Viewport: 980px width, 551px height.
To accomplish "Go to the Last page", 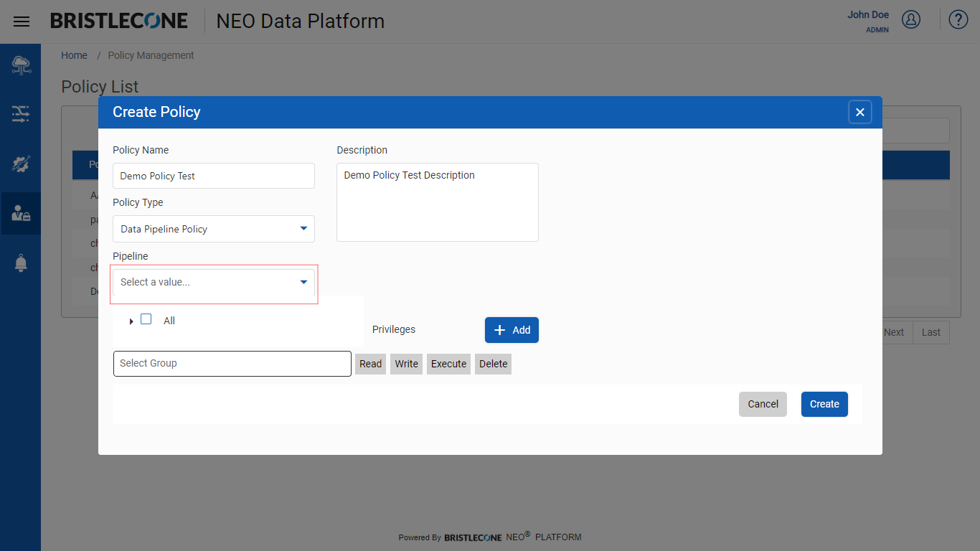I will [x=931, y=332].
